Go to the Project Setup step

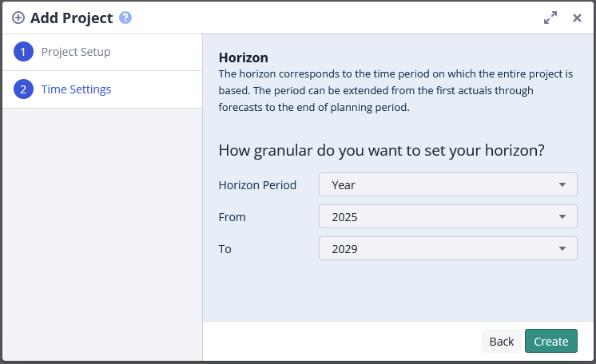click(76, 52)
